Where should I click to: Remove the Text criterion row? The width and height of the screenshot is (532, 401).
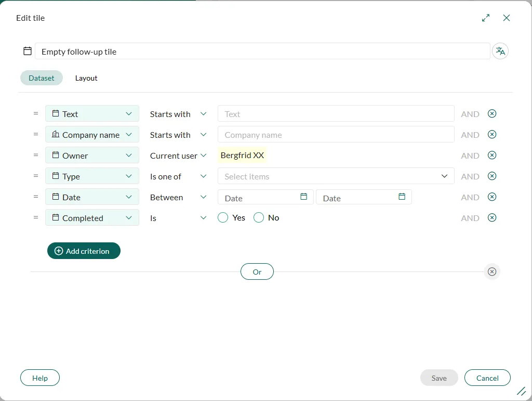point(492,114)
